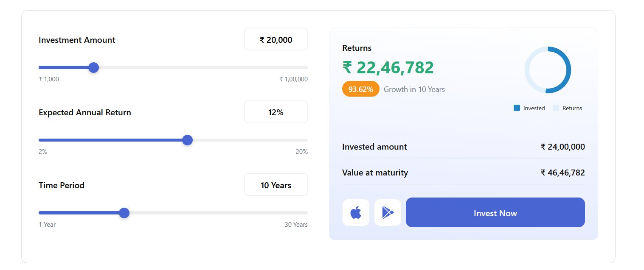Click the Time Period slider handle

tap(124, 213)
